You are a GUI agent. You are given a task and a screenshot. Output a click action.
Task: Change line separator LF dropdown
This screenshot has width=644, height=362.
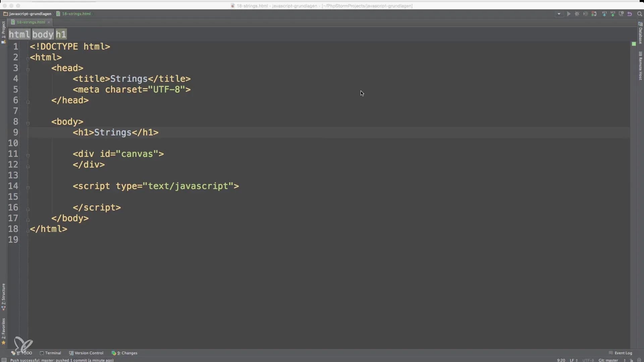[574, 360]
